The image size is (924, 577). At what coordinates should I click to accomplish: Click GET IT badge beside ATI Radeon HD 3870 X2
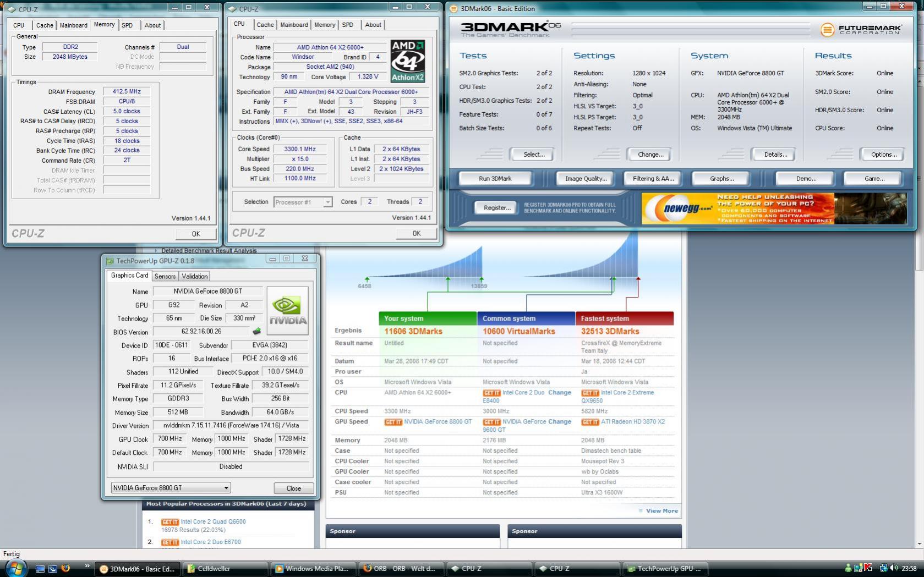(x=590, y=422)
